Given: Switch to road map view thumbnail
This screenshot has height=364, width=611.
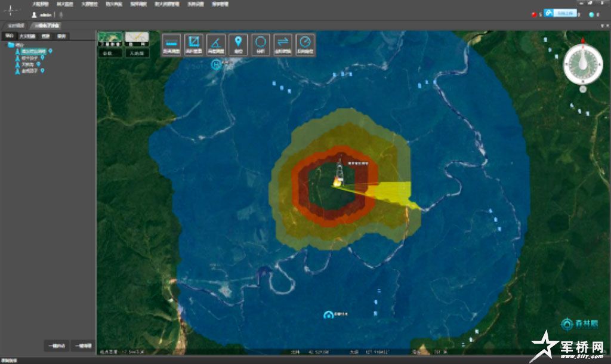Looking at the screenshot, I should pyautogui.click(x=137, y=38).
